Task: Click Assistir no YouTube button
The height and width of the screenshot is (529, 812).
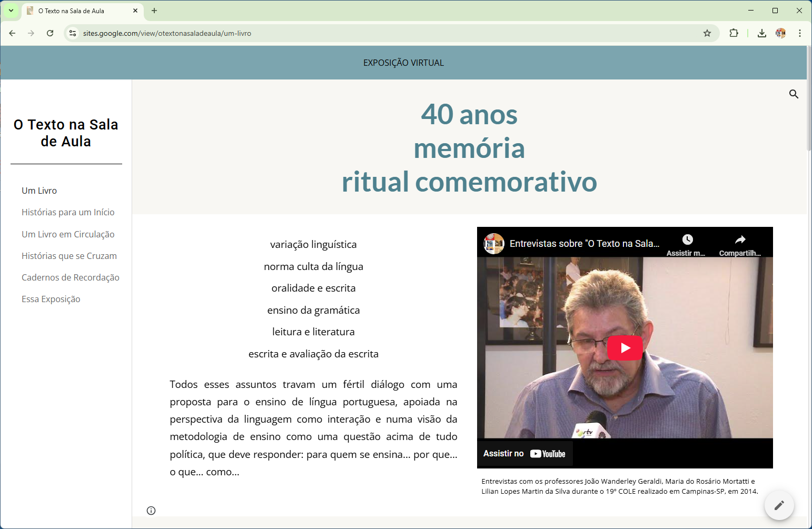Action: point(524,454)
